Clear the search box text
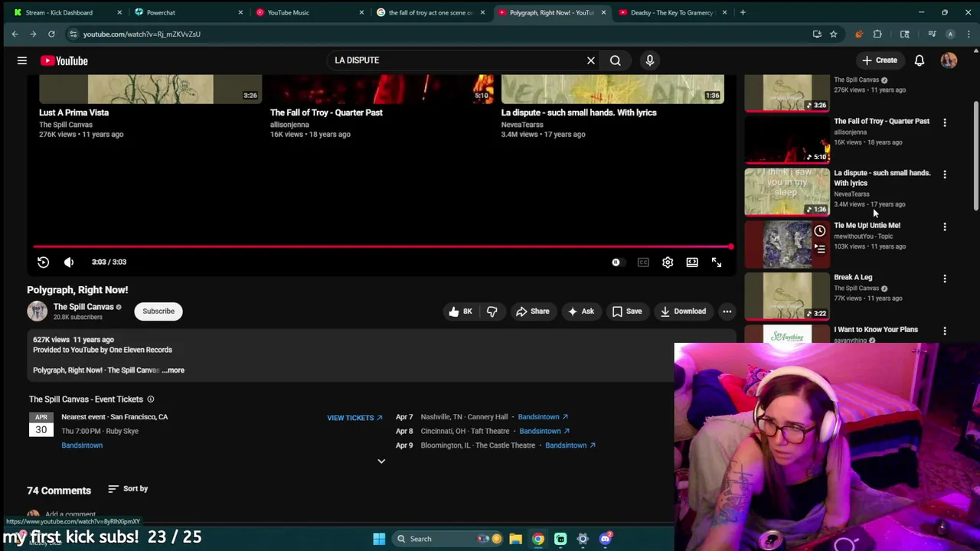The width and height of the screenshot is (980, 551). tap(590, 60)
